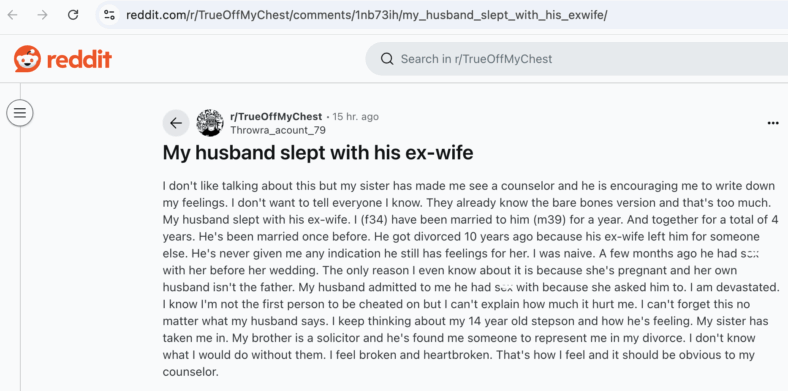Open site information icon in address bar
The image size is (788, 391).
click(x=110, y=15)
